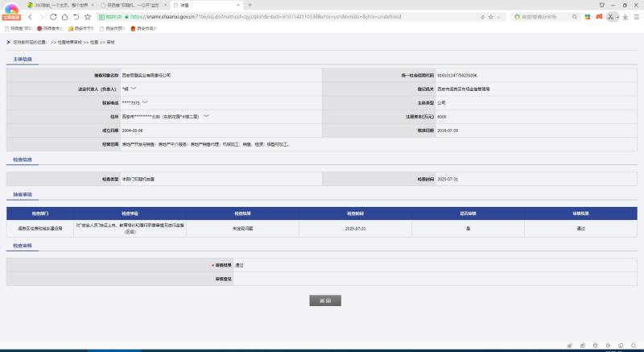Viewport: 644px width, 352px height.
Task: Expand dropdown arrow beside scissors tool
Action: [618, 16]
